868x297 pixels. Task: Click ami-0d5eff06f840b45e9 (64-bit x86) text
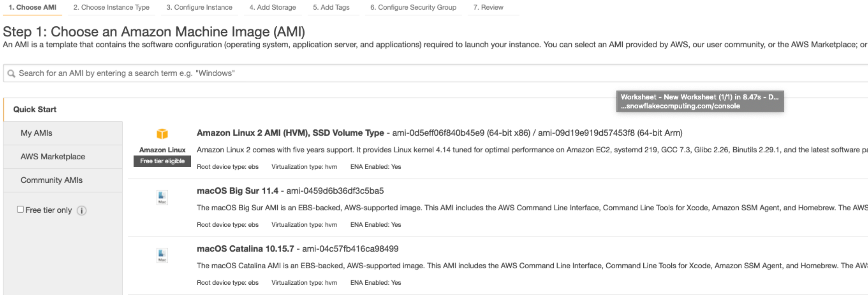point(461,133)
